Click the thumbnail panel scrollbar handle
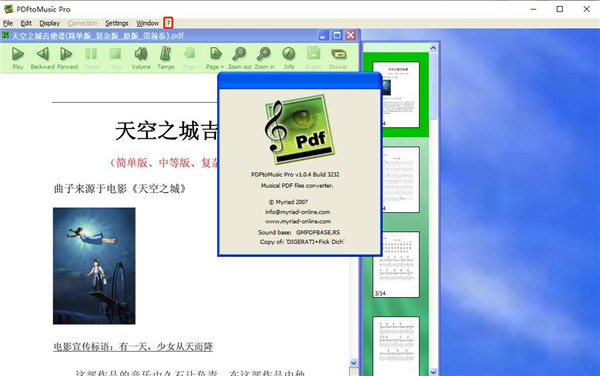Screen dimensions: 600x376 click(x=433, y=86)
